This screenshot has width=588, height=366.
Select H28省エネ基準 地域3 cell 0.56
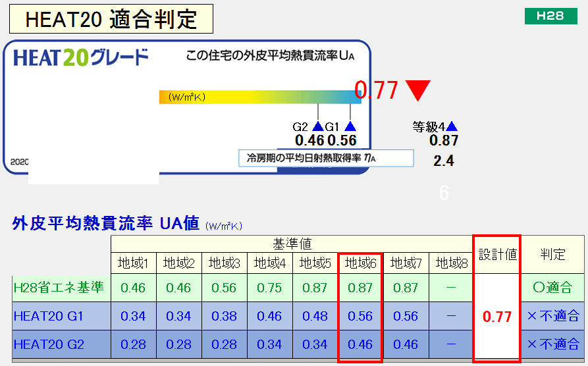point(225,288)
